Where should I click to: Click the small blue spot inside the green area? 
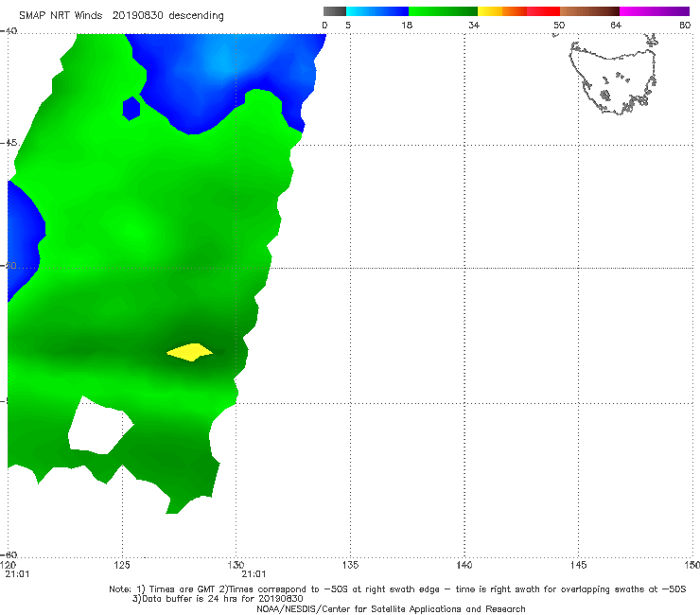[x=131, y=109]
